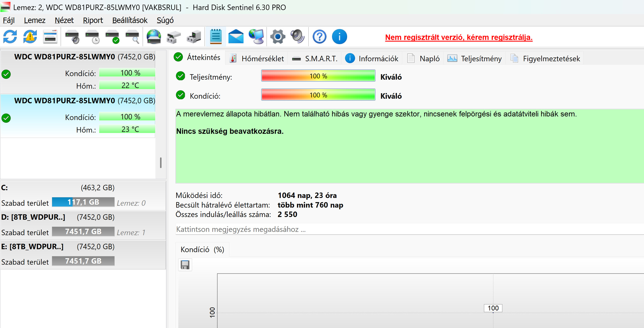Click the 22 °C temperature bar

click(127, 85)
